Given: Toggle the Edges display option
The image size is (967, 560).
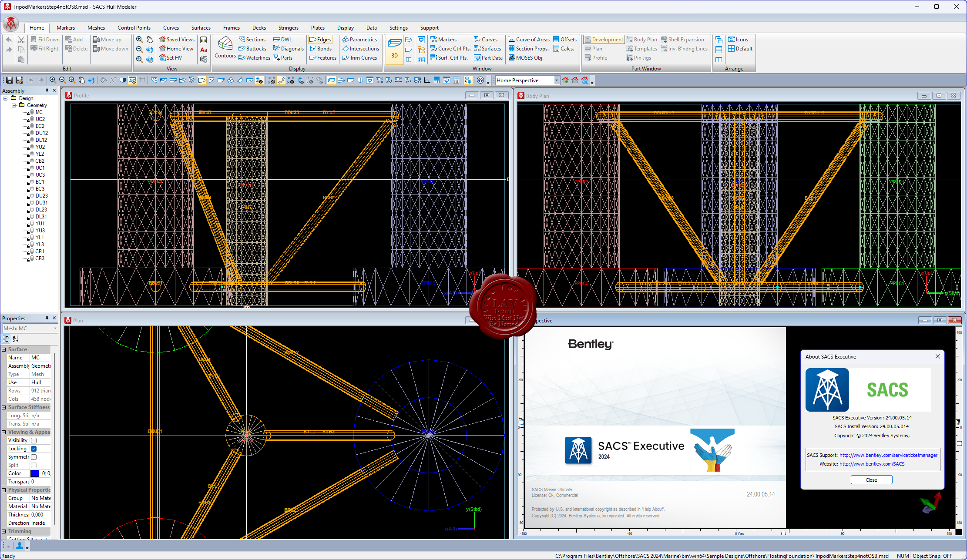Looking at the screenshot, I should coord(320,39).
